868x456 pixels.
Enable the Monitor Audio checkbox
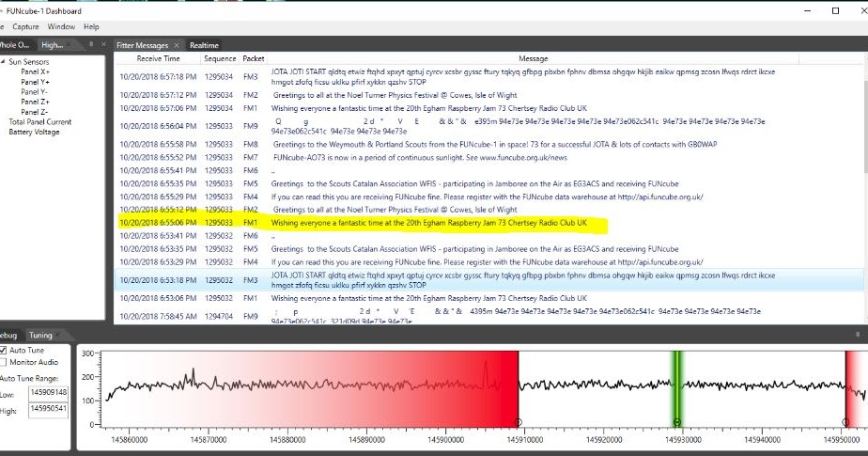(3, 362)
